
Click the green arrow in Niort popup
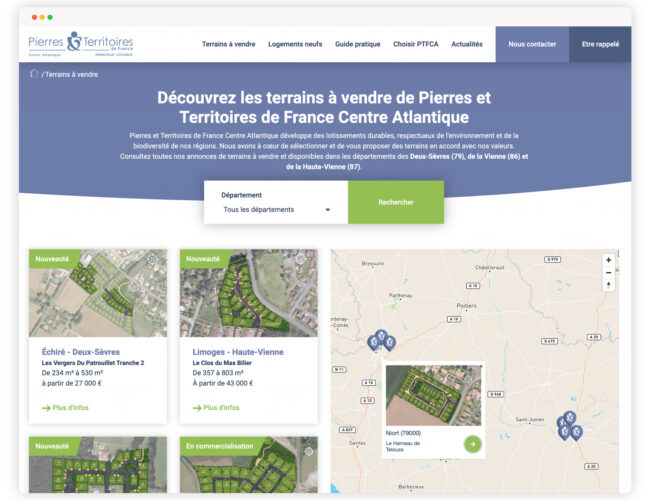[x=472, y=444]
